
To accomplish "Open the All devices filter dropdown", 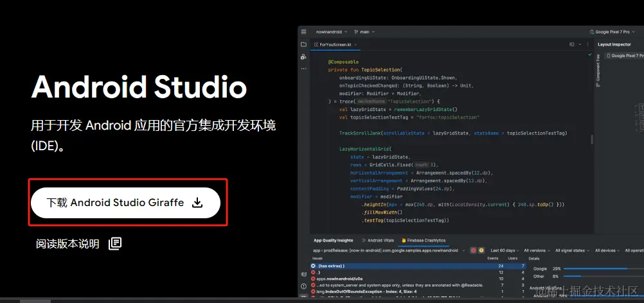I will tap(607, 250).
